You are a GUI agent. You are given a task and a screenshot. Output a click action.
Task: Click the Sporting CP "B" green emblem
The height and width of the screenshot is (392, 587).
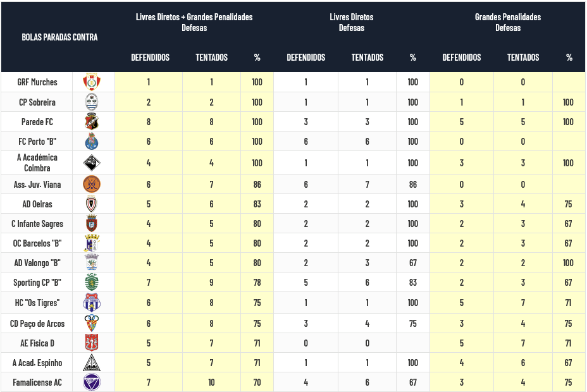pyautogui.click(x=92, y=282)
